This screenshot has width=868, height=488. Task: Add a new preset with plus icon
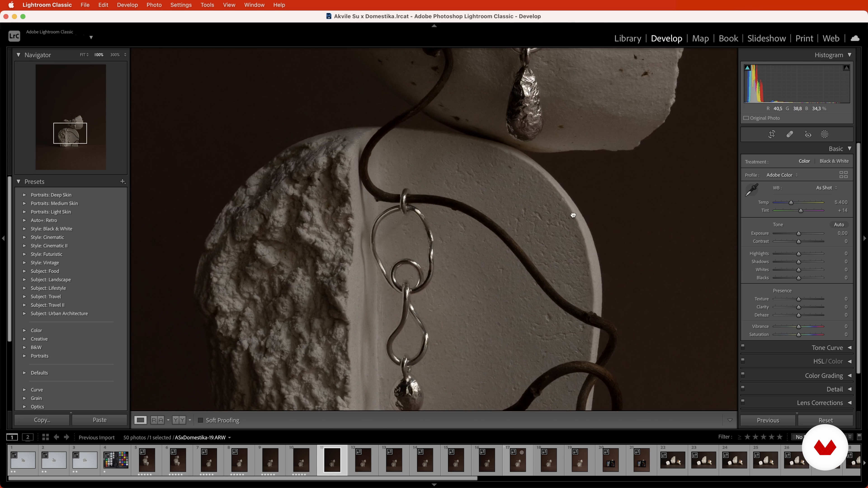tap(123, 181)
